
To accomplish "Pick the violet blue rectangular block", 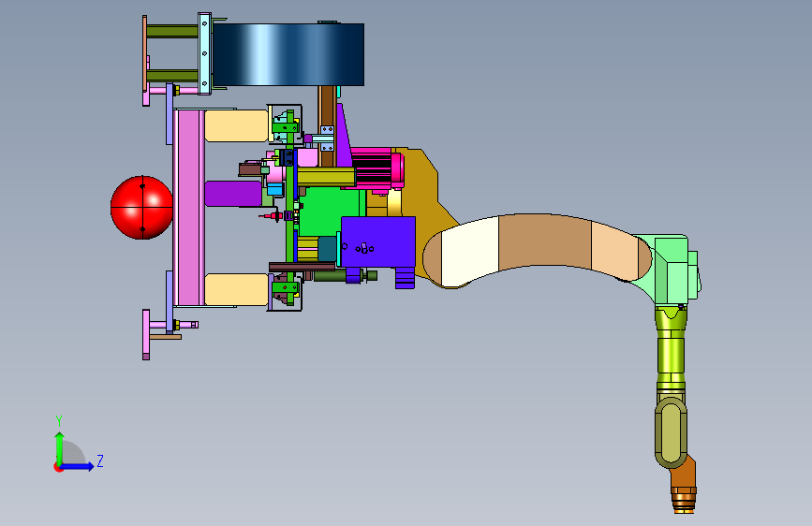I will (378, 242).
